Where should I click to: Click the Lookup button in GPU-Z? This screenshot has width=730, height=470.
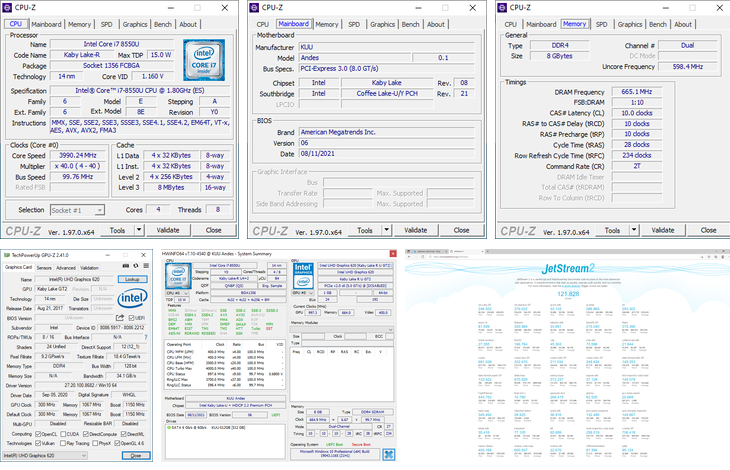tap(133, 279)
